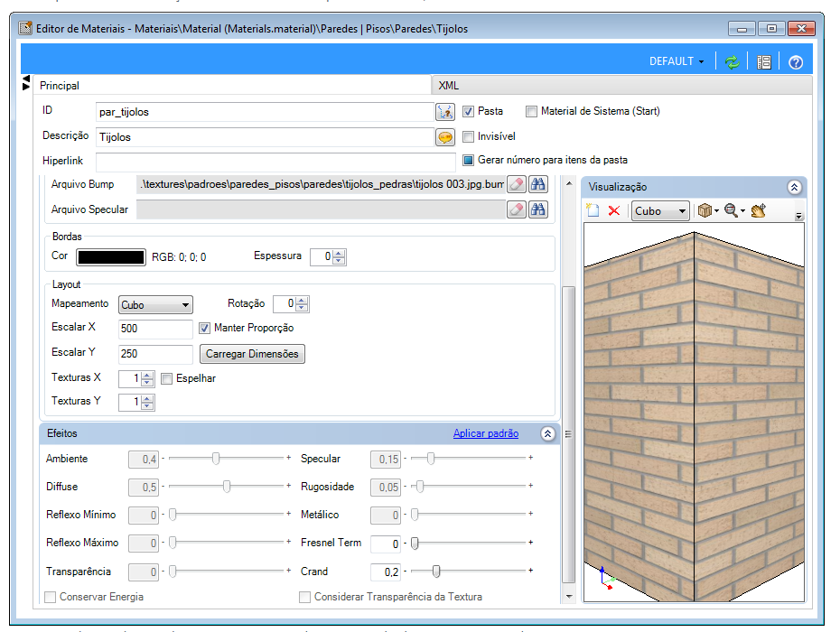Click the Metálico slider handle
Image resolution: width=840 pixels, height=632 pixels.
[x=415, y=514]
